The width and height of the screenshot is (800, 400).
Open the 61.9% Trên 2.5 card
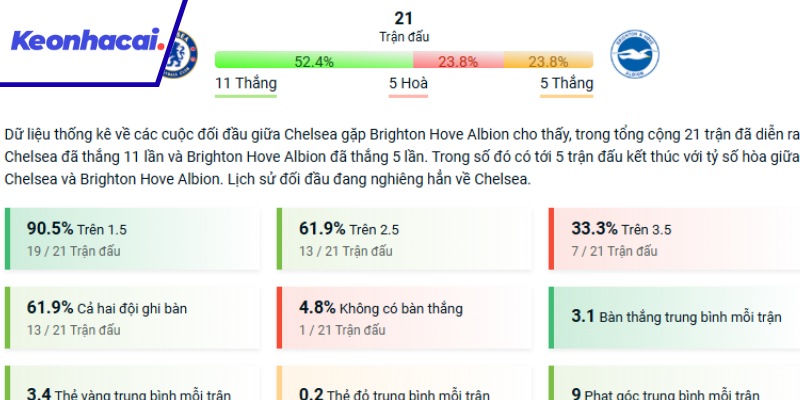[403, 239]
